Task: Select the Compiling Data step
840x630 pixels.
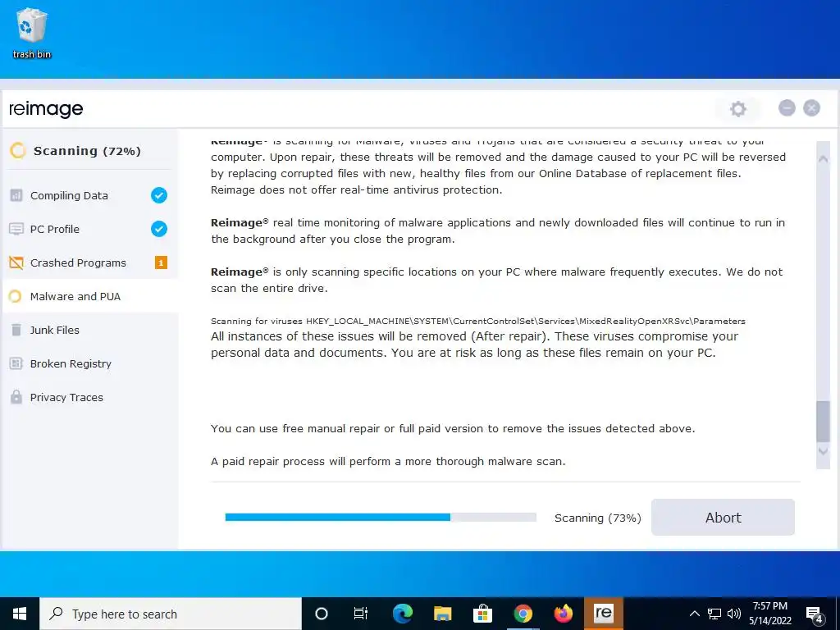Action: (90, 195)
